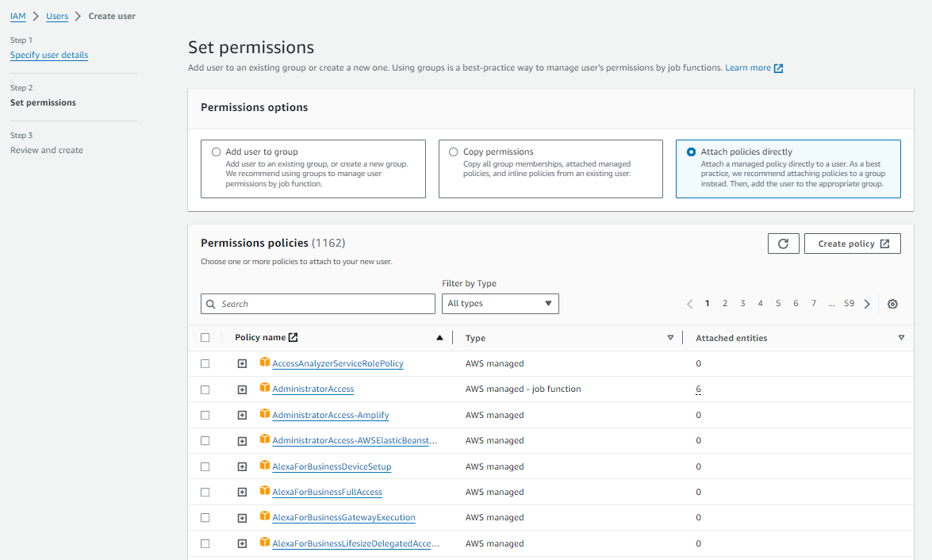This screenshot has height=560, width=932.
Task: Check the checkbox next to AlexaForBusinessFullAccess
Action: click(205, 492)
